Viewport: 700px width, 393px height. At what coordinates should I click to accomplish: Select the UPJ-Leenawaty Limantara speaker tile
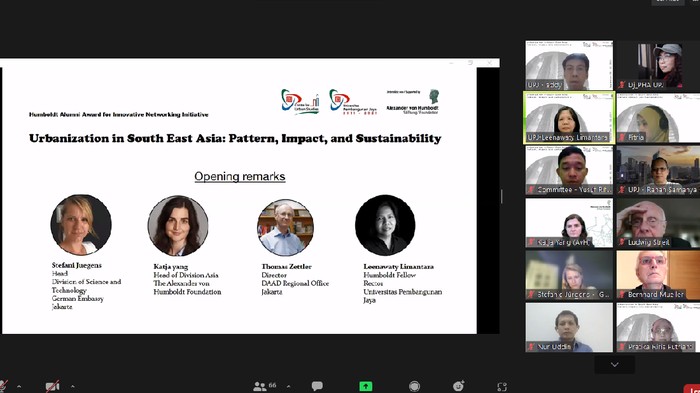(x=569, y=118)
